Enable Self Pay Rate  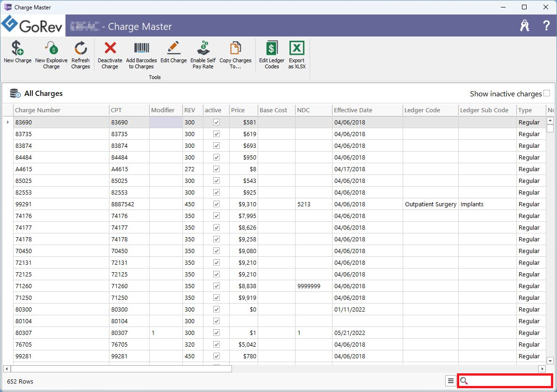[x=203, y=54]
